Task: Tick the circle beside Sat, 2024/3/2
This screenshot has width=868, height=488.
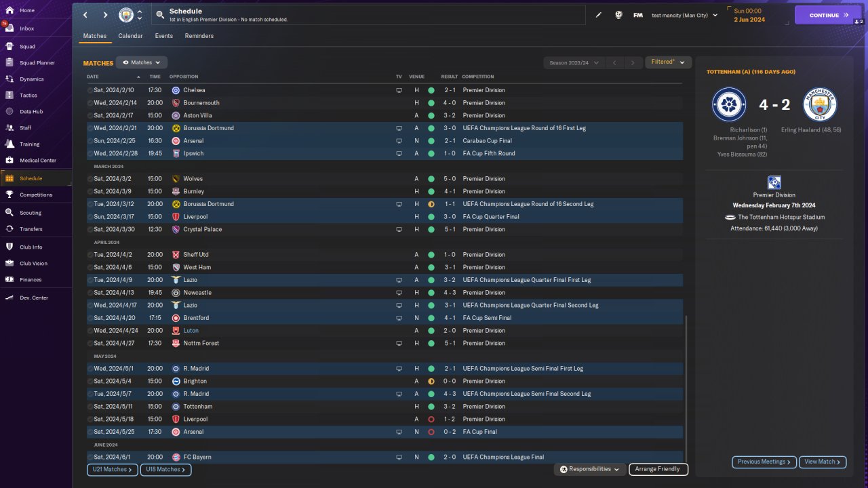Action: (90, 179)
